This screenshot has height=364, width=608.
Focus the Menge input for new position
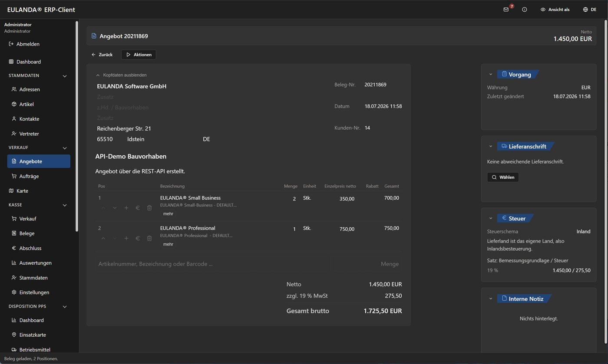(x=367, y=264)
